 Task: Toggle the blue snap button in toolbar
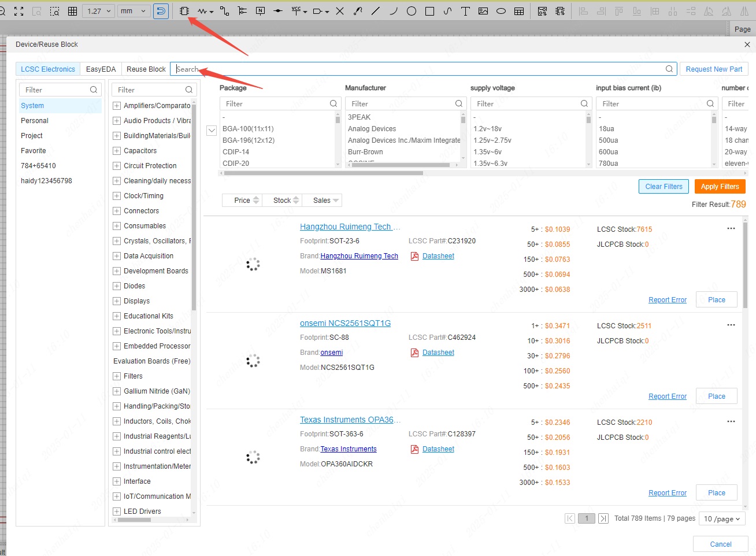point(161,11)
